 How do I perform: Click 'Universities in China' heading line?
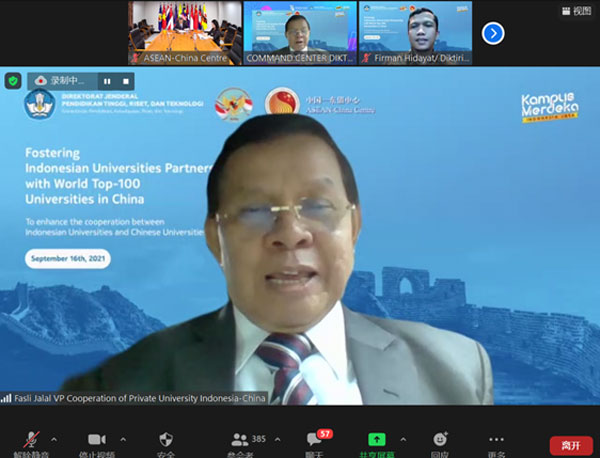tap(85, 199)
